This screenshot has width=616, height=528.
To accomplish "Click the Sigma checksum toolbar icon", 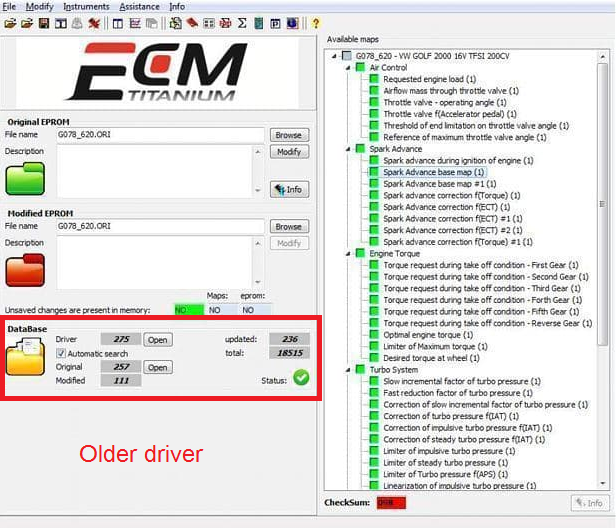I will [242, 23].
